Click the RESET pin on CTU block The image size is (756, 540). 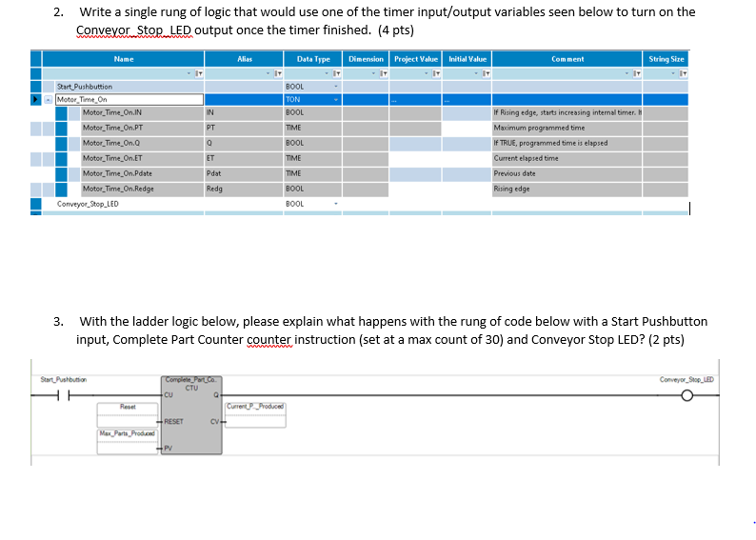(173, 421)
